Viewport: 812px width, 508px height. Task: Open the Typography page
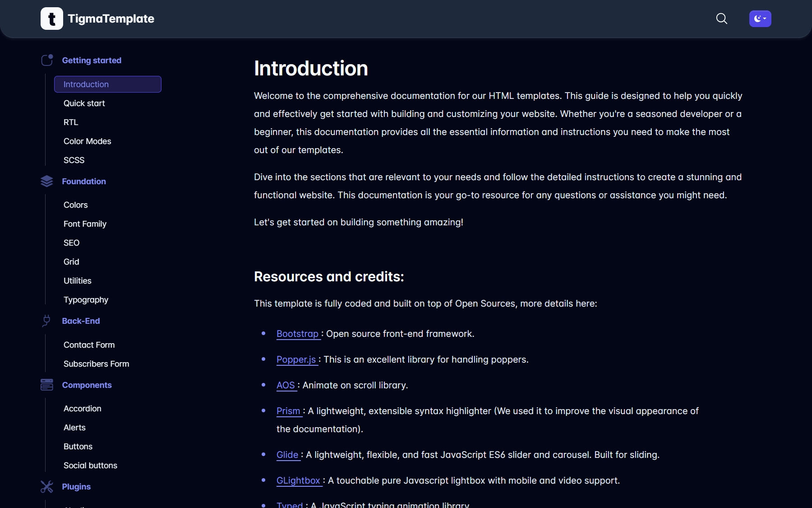click(86, 299)
